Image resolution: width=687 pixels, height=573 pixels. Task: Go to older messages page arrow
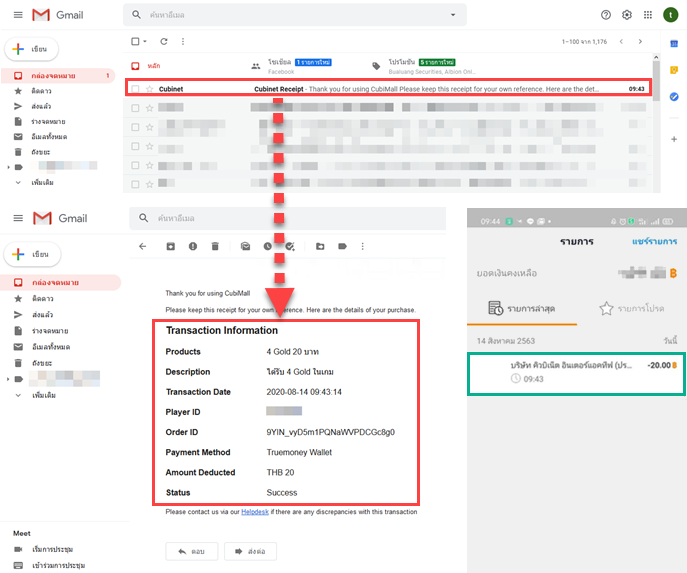pos(640,41)
